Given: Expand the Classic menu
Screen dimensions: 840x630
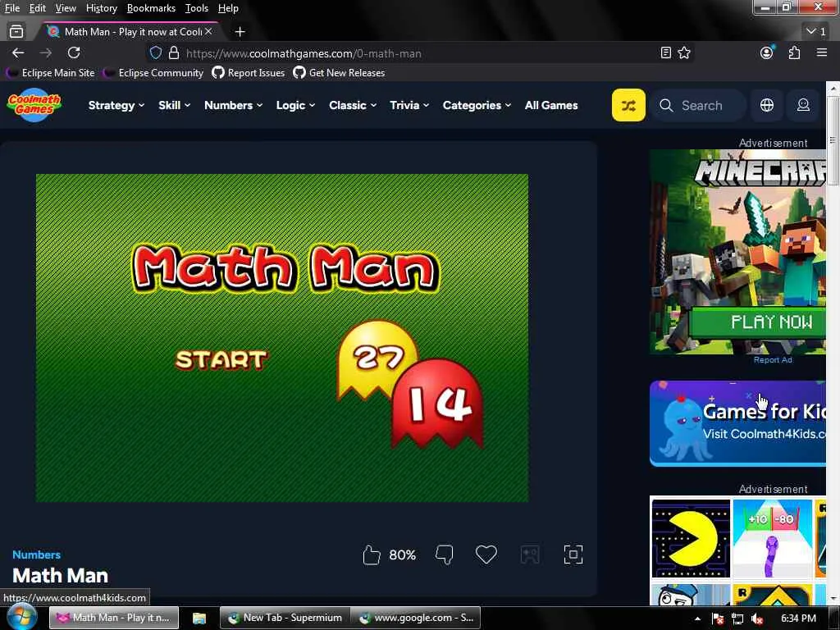Looking at the screenshot, I should (x=353, y=106).
